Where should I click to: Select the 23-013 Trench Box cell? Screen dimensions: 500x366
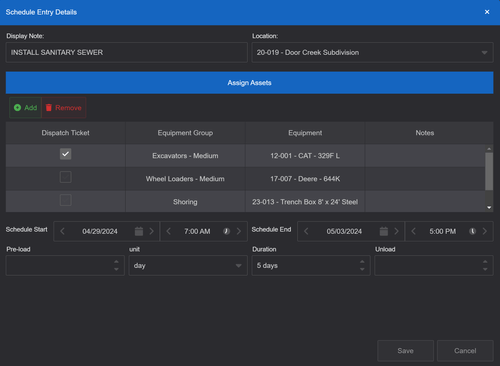pos(305,202)
